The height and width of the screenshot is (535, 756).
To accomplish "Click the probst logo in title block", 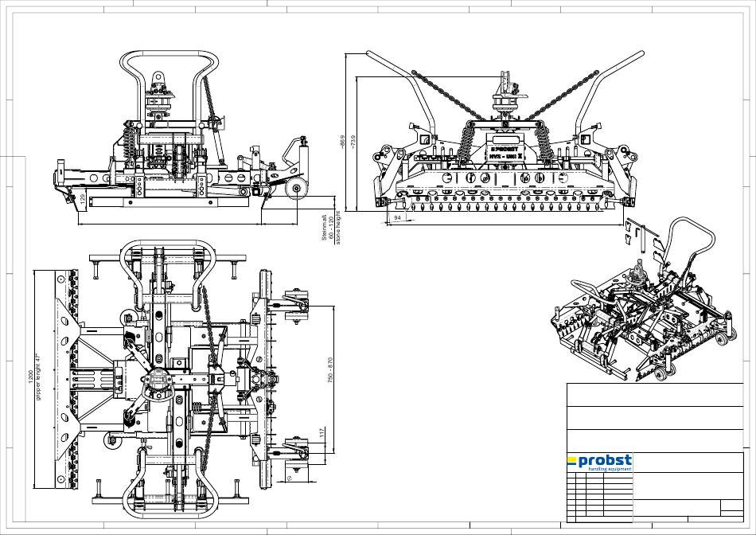I will coord(599,462).
